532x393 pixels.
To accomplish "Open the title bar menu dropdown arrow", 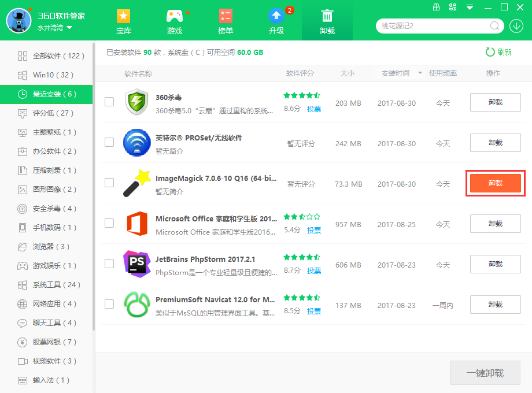I will (x=470, y=8).
